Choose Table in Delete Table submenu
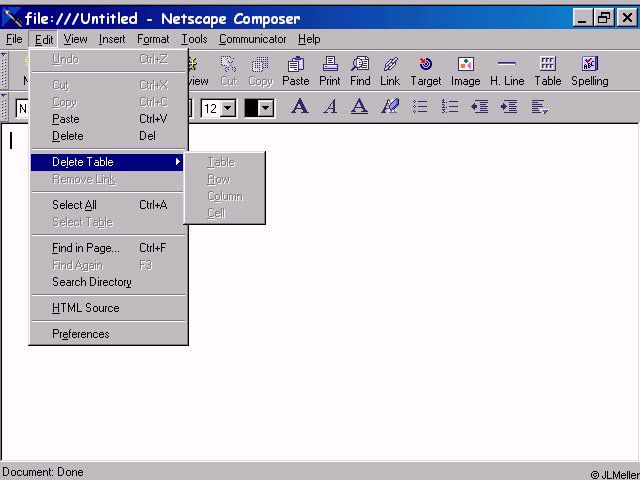Viewport: 640px width, 480px height. click(225, 162)
